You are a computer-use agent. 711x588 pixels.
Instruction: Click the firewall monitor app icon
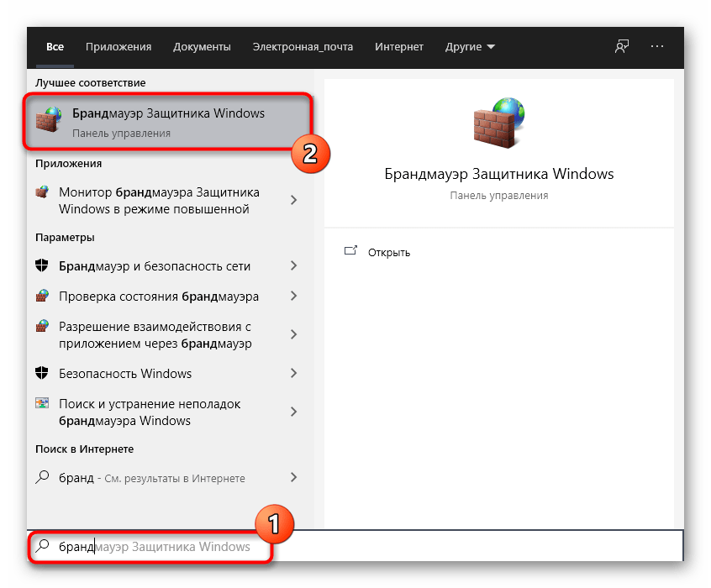pyautogui.click(x=43, y=192)
